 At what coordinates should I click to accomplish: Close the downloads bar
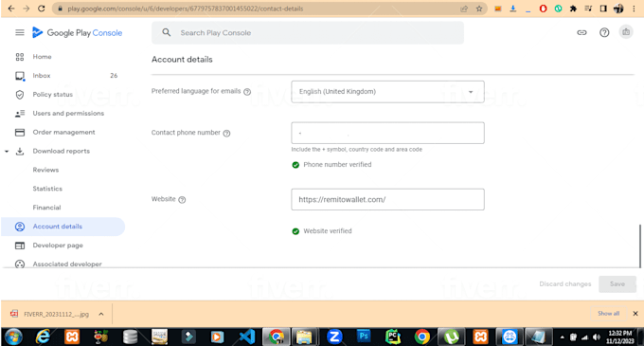pyautogui.click(x=635, y=314)
